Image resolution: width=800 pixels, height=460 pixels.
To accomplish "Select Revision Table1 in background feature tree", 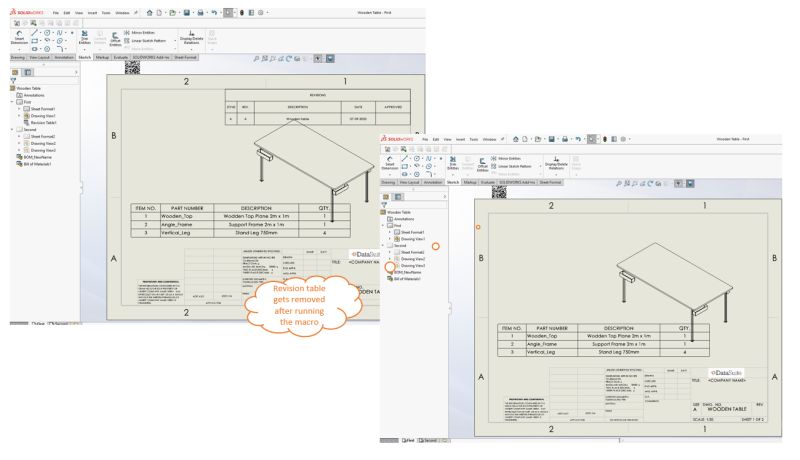I will (40, 123).
